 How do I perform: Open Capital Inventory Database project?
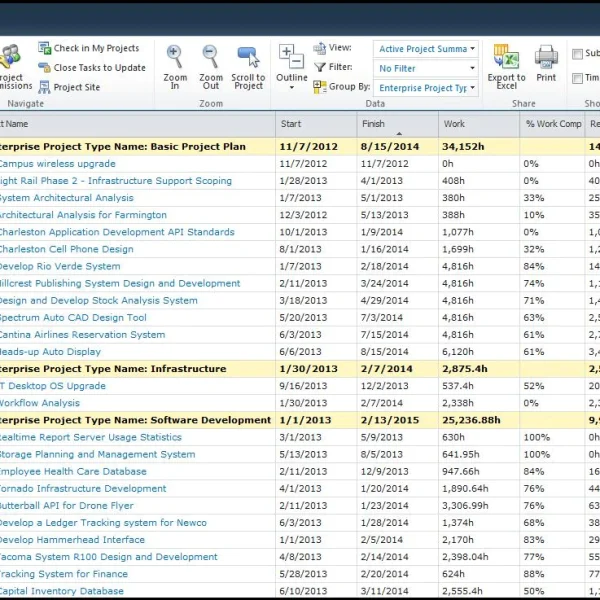tap(62, 591)
